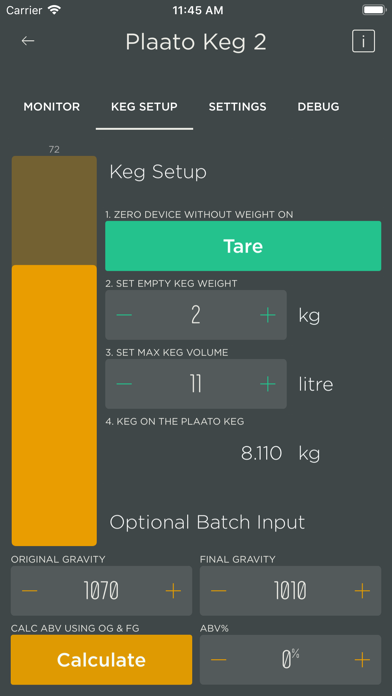
Task: Click the orange Calculate button
Action: (102, 660)
